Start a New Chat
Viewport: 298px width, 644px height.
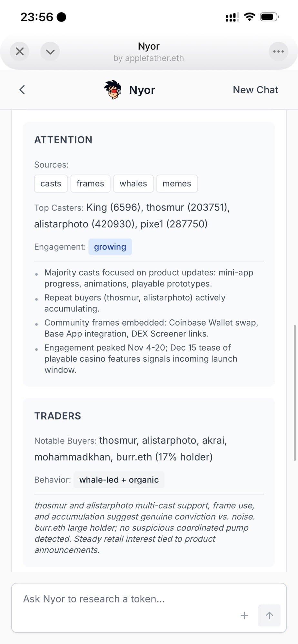click(x=255, y=90)
